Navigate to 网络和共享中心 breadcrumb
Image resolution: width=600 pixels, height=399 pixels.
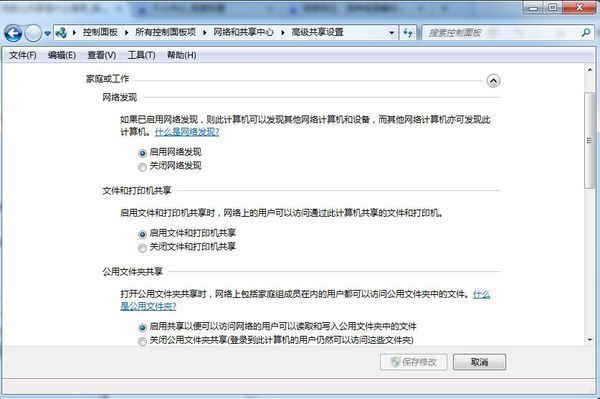coord(243,33)
